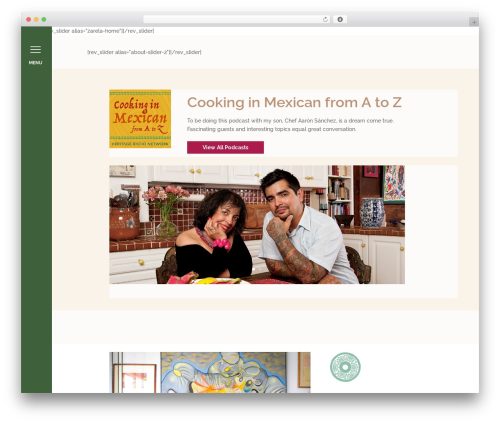The image size is (500, 423).
Task: Click the red close window button
Action: point(29,19)
